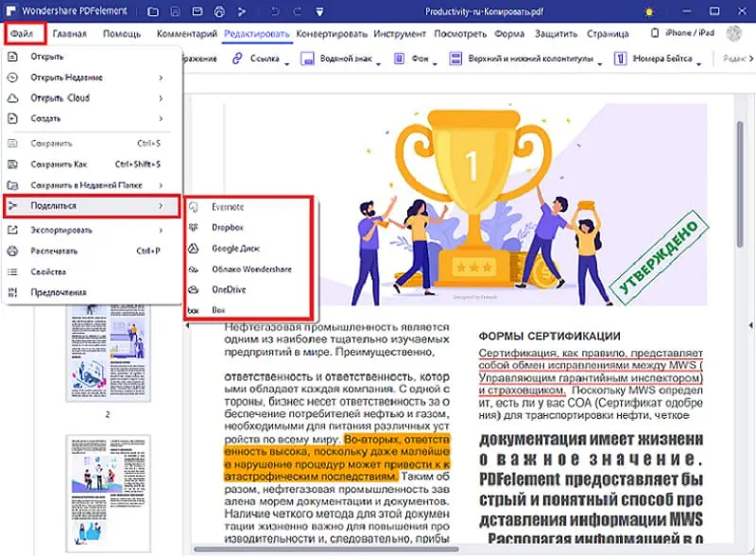The width and height of the screenshot is (756, 556).
Task: Select the page 3 thumbnail
Action: coord(108,494)
